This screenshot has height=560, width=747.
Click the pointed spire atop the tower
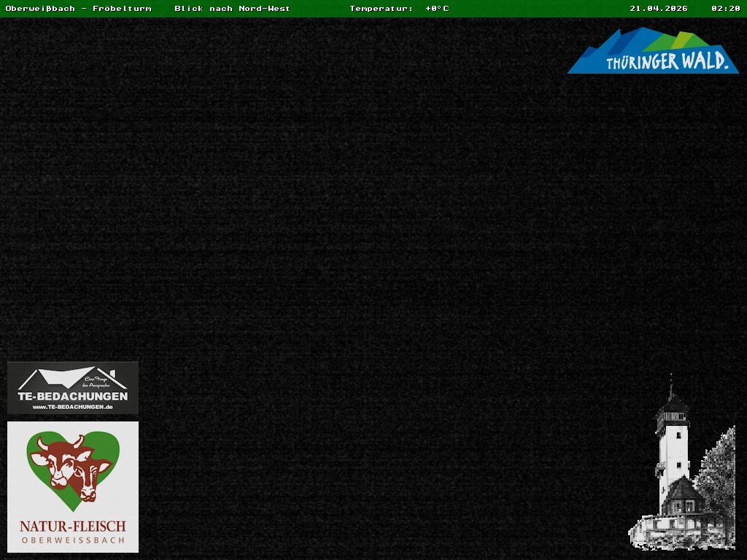[671, 386]
